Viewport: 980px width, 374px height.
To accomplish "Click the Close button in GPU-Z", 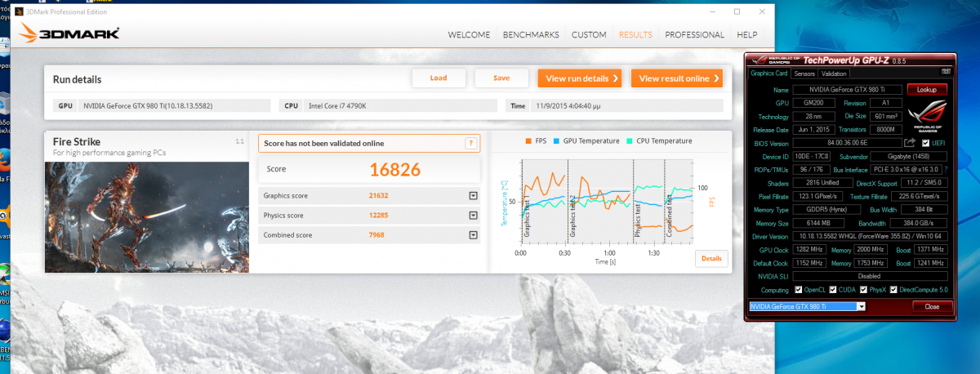I will tap(932, 306).
